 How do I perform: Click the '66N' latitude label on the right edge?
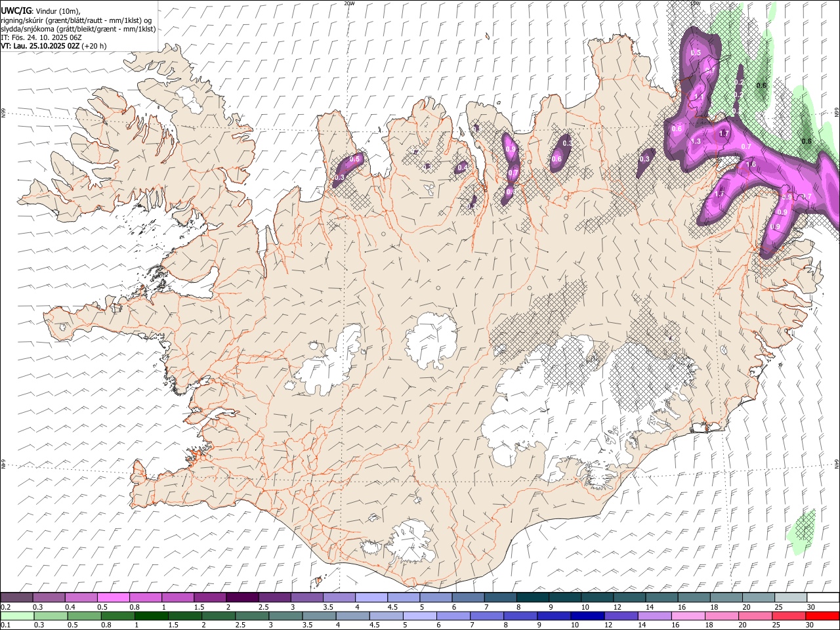(837, 113)
